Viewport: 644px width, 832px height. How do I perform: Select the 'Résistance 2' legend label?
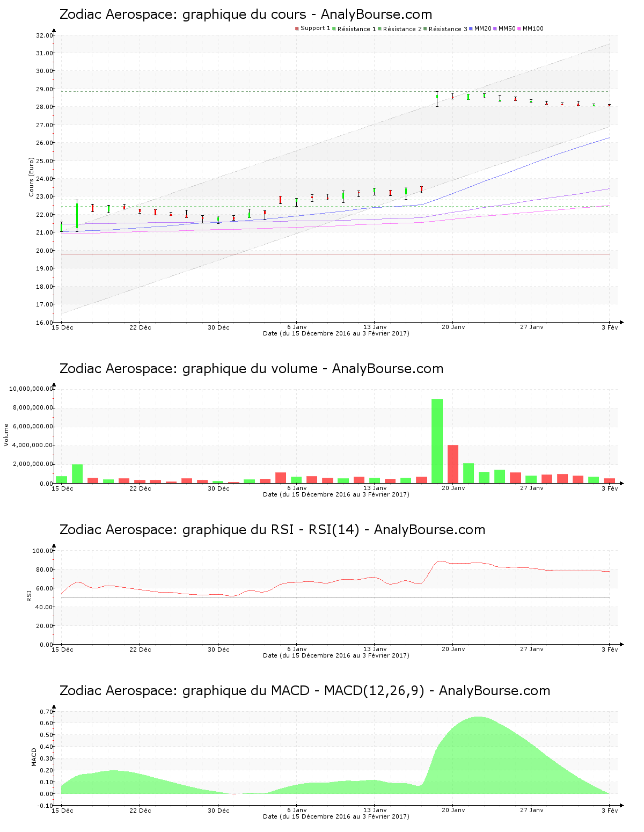pyautogui.click(x=402, y=29)
